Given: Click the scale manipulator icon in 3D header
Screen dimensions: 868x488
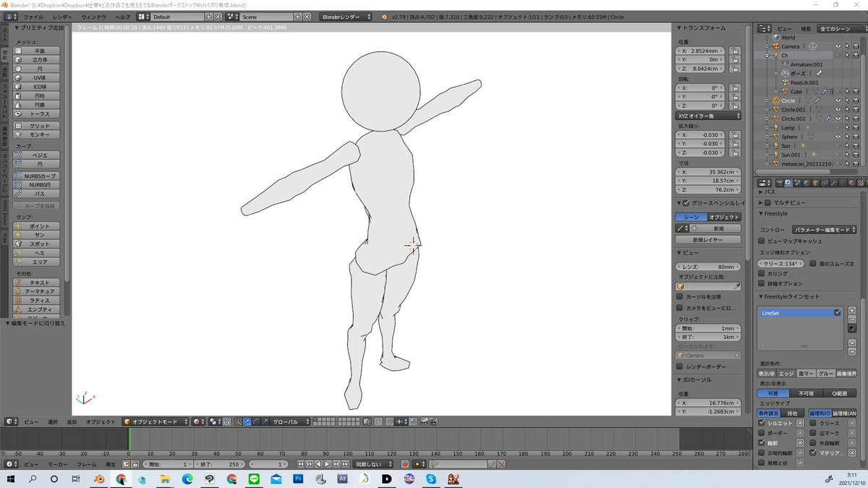Looking at the screenshot, I should (x=265, y=421).
